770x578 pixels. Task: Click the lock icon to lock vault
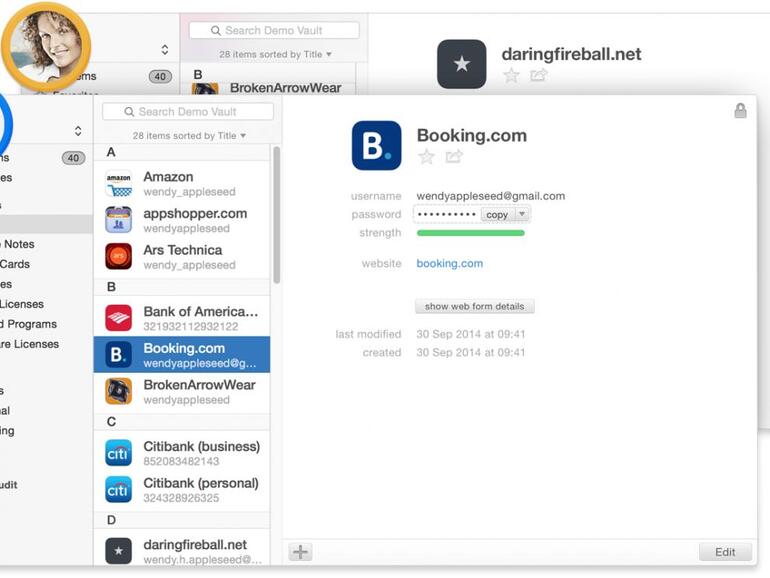[x=741, y=110]
